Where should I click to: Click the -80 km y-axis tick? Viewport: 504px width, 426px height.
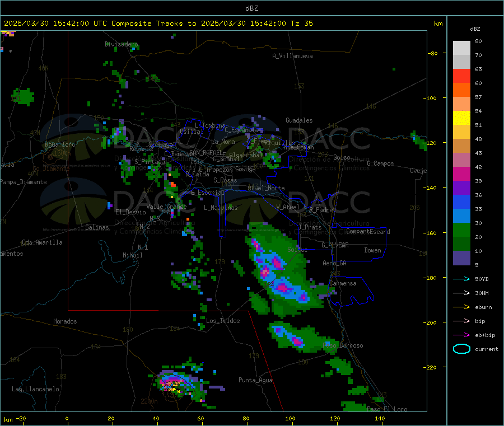(x=432, y=53)
